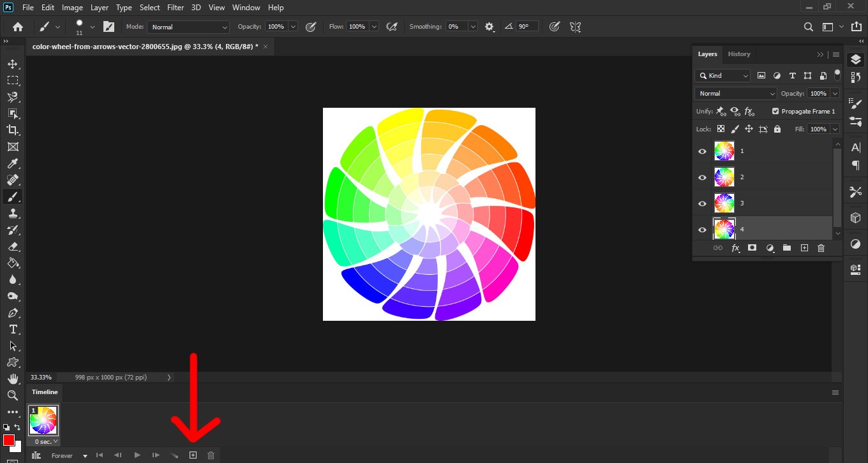Image resolution: width=868 pixels, height=463 pixels.
Task: Click the add layer mask icon
Action: click(752, 248)
